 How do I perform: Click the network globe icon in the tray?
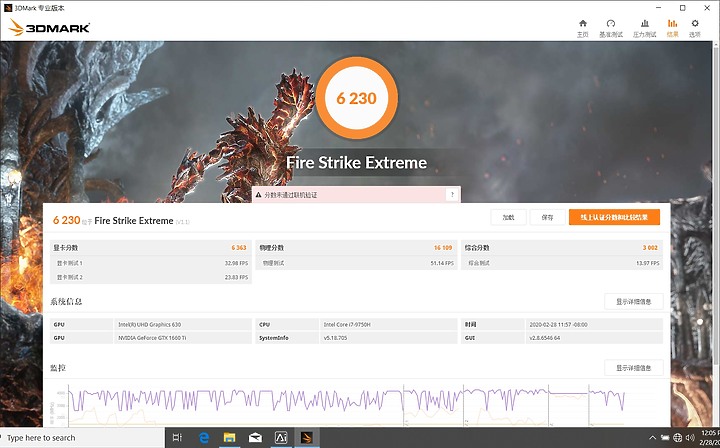coord(678,438)
